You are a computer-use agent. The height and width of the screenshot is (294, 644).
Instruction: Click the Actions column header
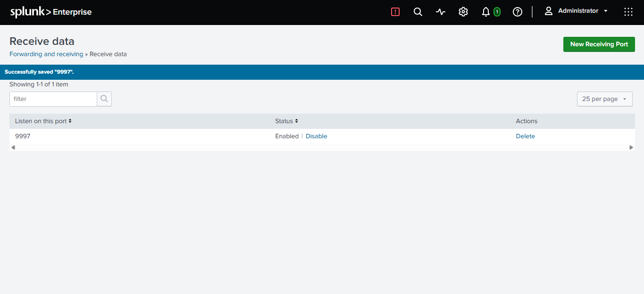[x=527, y=121]
